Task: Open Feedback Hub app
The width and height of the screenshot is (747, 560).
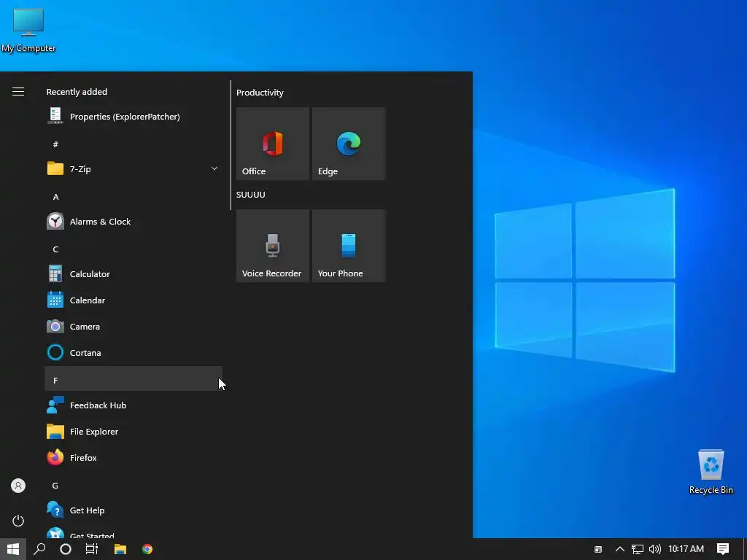Action: click(133, 405)
